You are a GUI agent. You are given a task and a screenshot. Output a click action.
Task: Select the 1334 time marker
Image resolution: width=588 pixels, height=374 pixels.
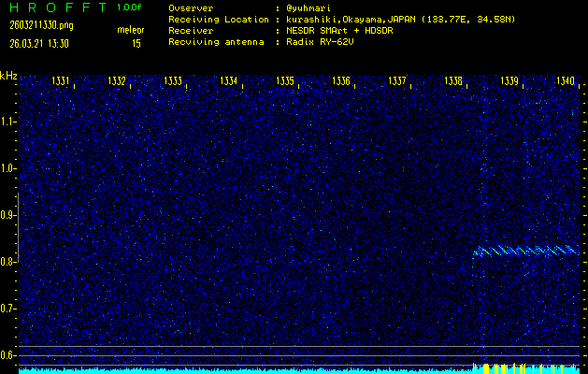pyautogui.click(x=228, y=81)
